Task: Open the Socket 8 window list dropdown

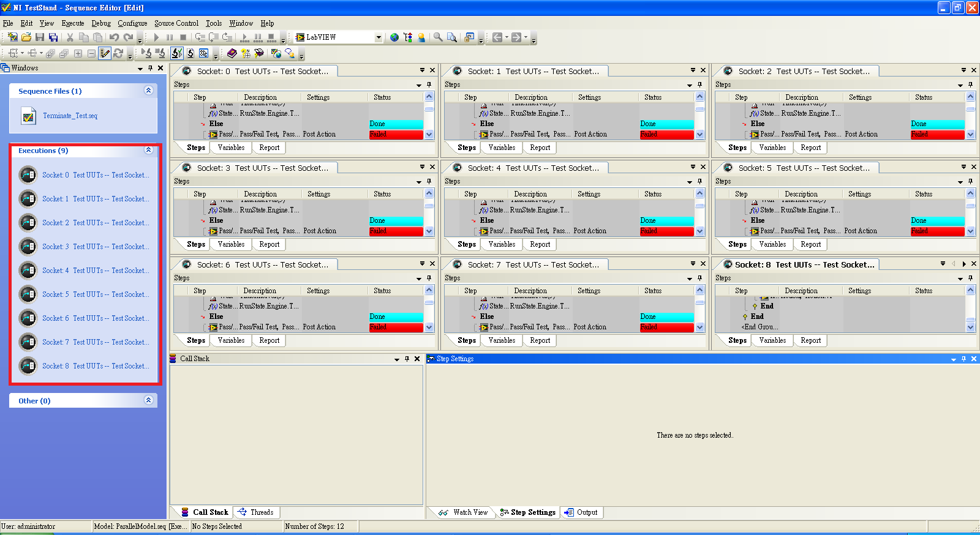Action: [x=943, y=263]
